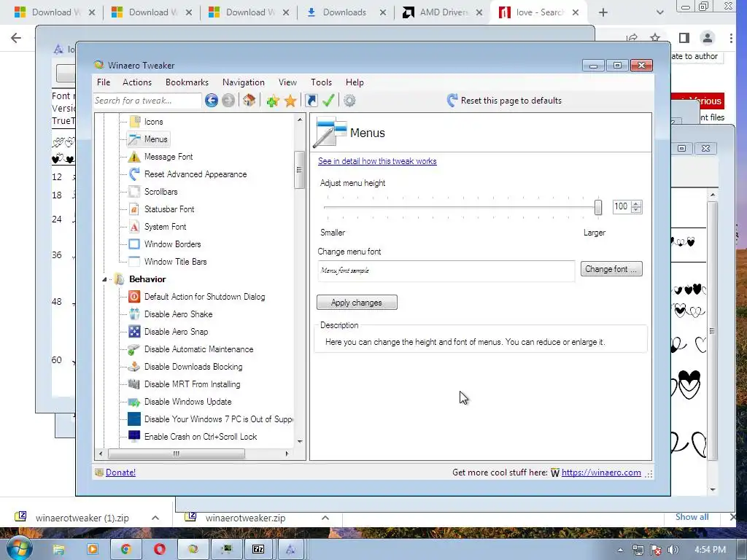The image size is (747, 560).
Task: Click the tree's vertical scrollbar thumb
Action: (x=299, y=170)
